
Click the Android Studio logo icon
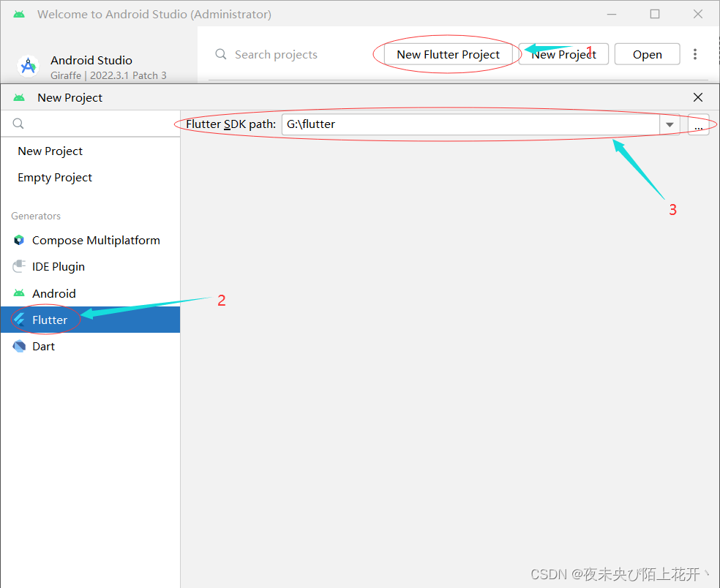[28, 67]
